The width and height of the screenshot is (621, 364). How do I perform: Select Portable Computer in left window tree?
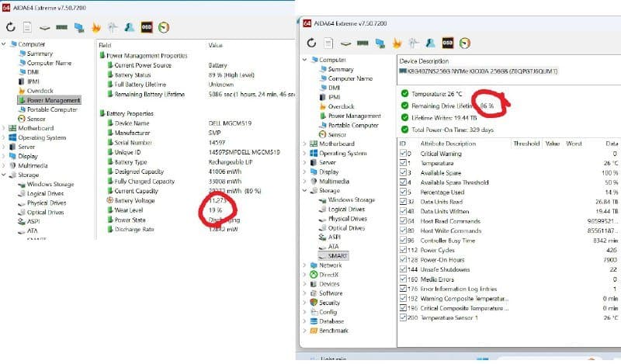(48, 109)
